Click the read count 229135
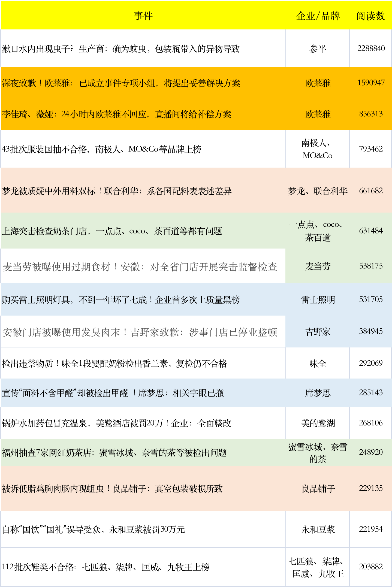The image size is (392, 587). 371,488
